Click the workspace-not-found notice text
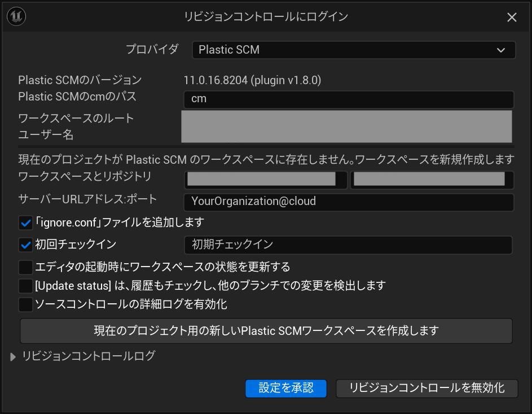The image size is (532, 414). pyautogui.click(x=266, y=159)
